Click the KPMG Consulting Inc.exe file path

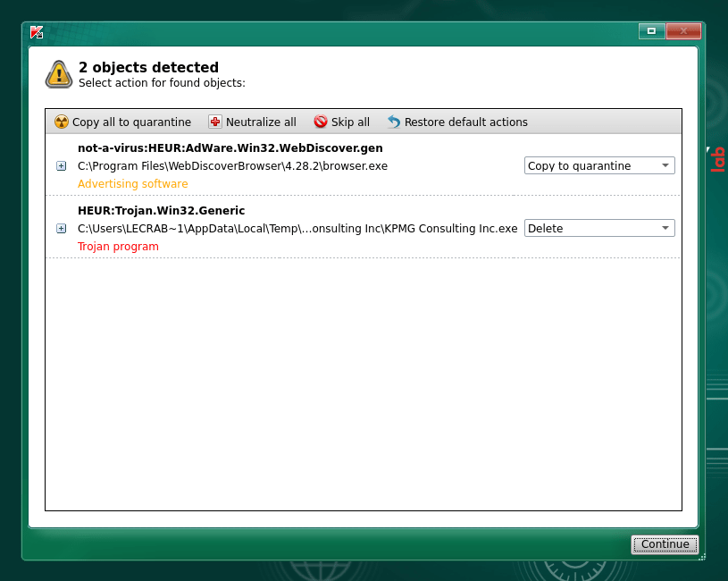pos(297,229)
